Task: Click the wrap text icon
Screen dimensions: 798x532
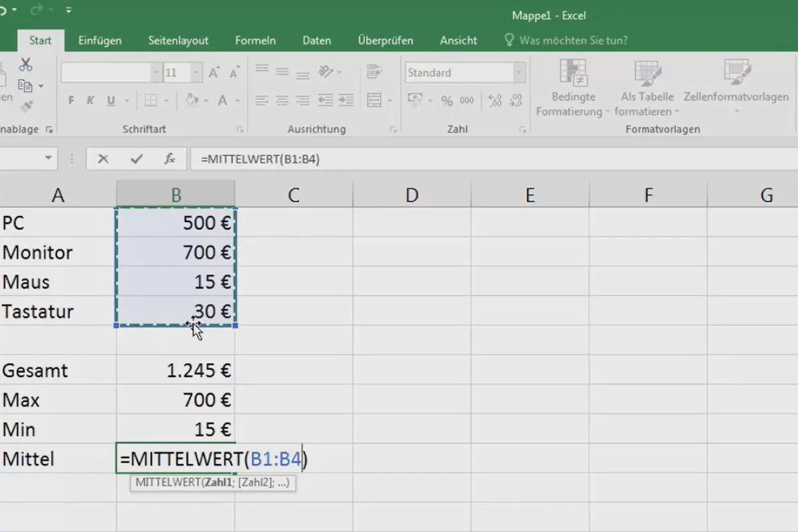Action: click(374, 71)
